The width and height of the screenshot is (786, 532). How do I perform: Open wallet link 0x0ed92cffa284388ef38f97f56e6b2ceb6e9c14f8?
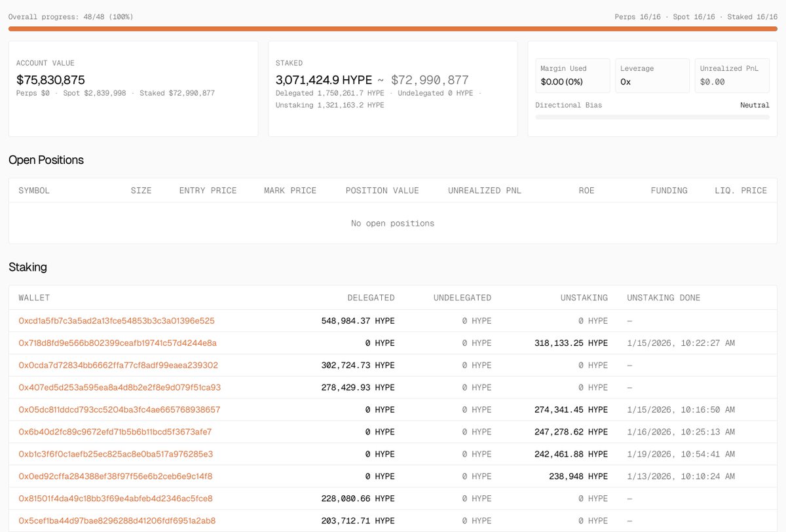(115, 476)
